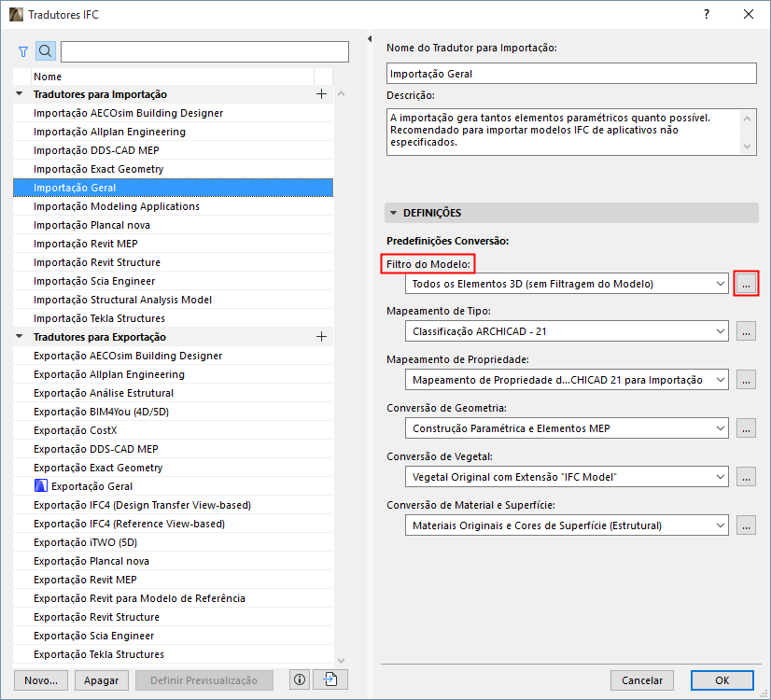
Task: Select Importação Geral row
Action: pos(173,188)
